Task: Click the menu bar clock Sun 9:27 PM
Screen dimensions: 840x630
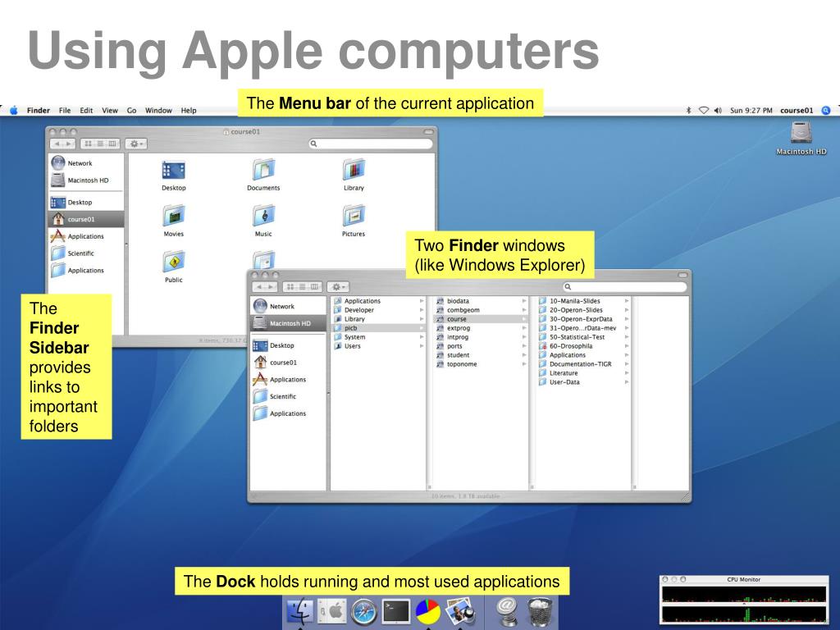Action: click(751, 111)
